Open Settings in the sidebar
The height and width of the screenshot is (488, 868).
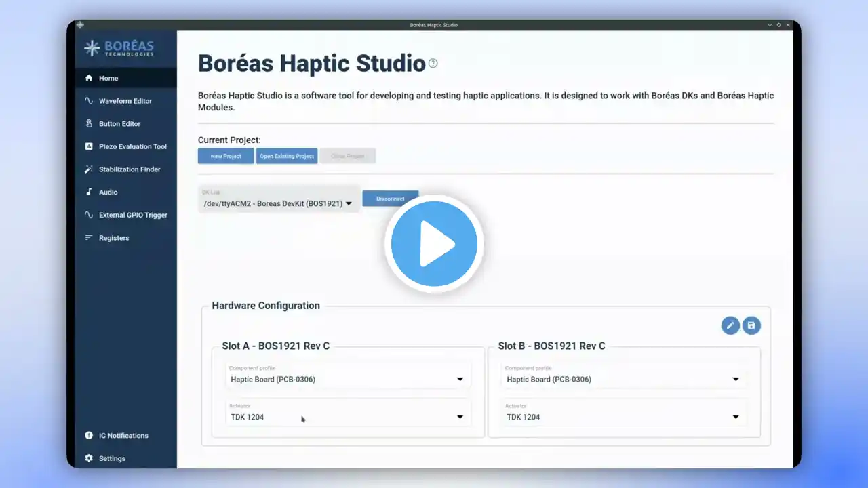(x=126, y=458)
